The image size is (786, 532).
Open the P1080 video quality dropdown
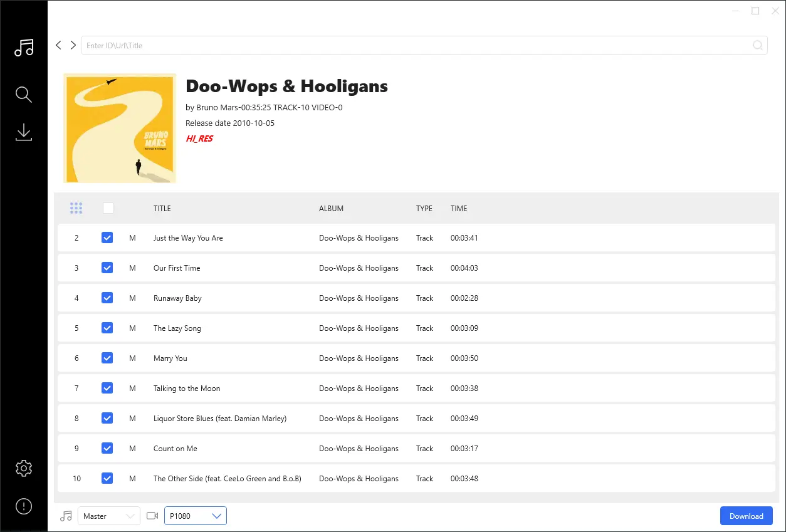click(195, 516)
